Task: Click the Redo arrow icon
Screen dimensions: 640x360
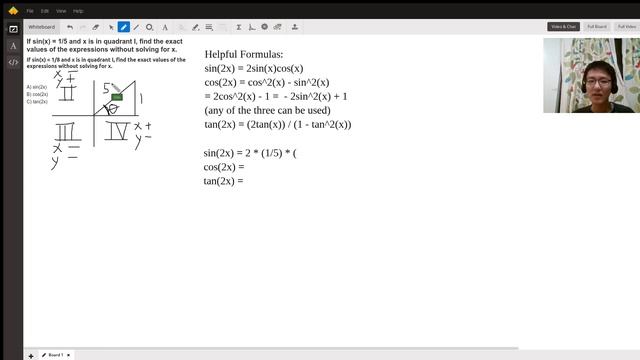Action: 83,27
